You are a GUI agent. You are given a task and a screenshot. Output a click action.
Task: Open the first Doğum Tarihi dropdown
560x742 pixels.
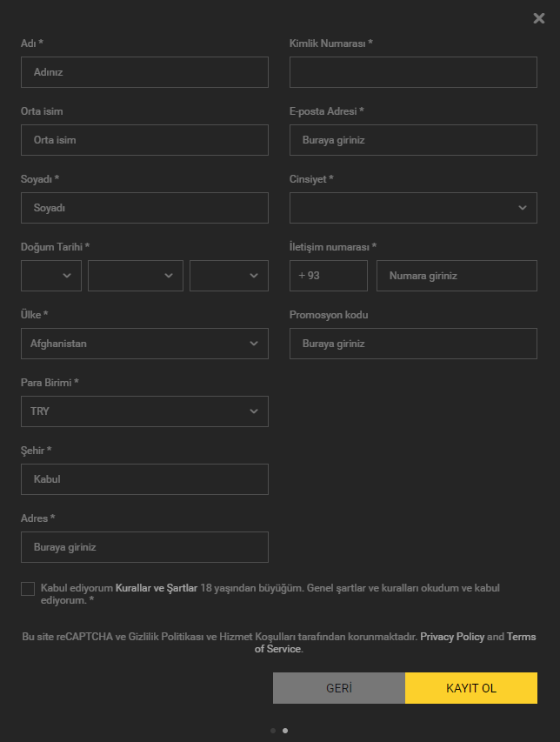(x=51, y=276)
